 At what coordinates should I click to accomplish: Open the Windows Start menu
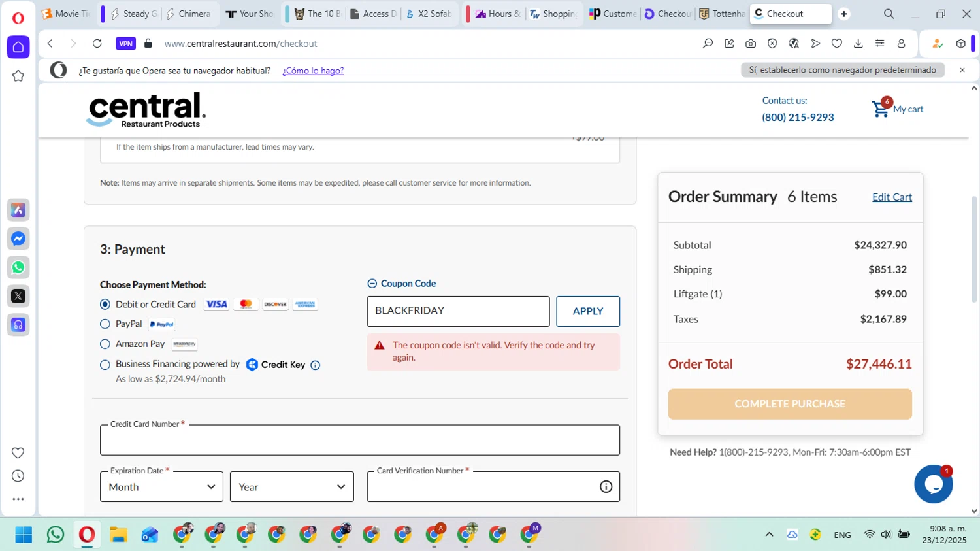(24, 535)
